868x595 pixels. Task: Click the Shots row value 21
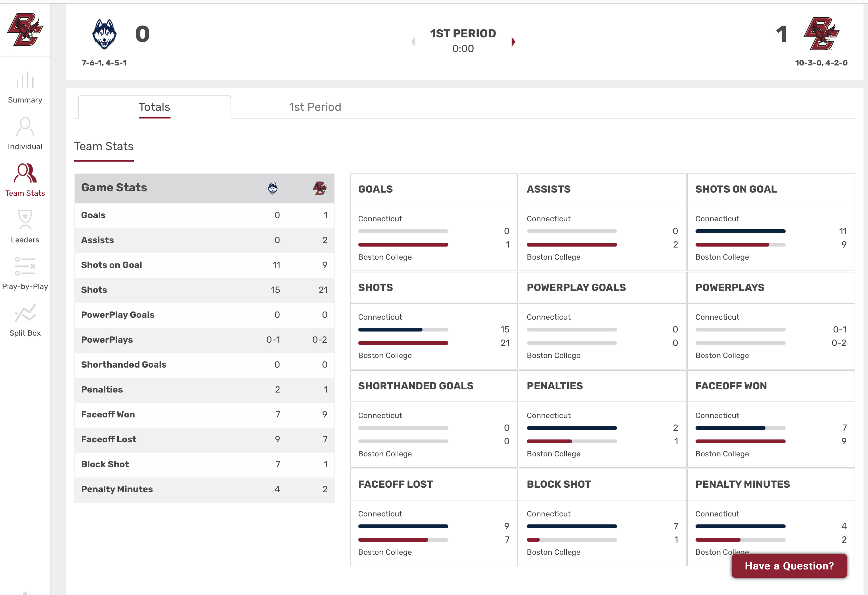pos(323,290)
